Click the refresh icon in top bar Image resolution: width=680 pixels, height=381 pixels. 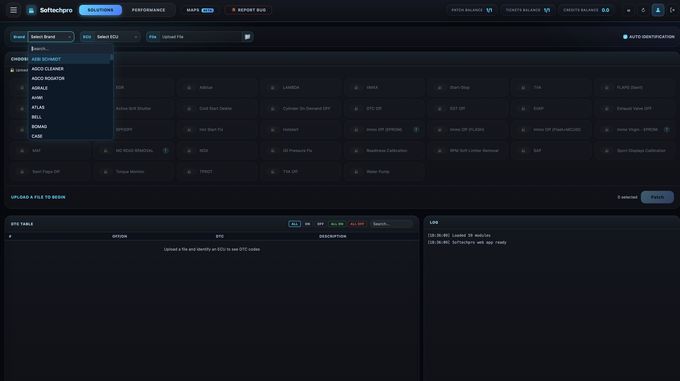tap(643, 10)
